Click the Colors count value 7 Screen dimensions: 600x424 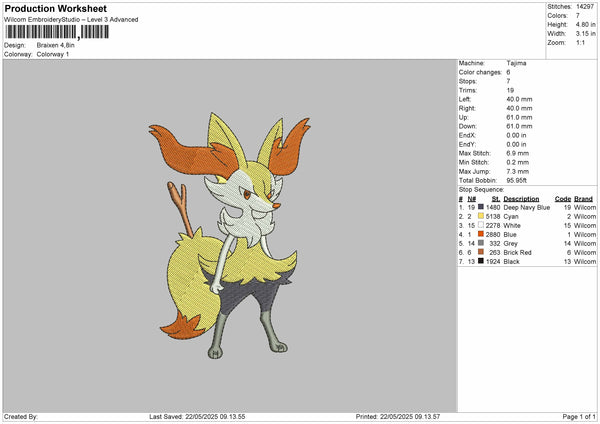point(578,16)
